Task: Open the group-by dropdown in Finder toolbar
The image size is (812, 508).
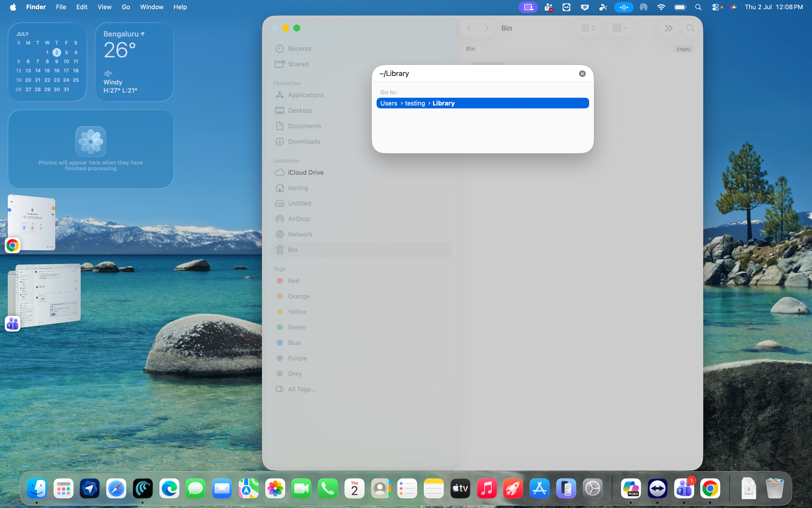Action: [619, 28]
